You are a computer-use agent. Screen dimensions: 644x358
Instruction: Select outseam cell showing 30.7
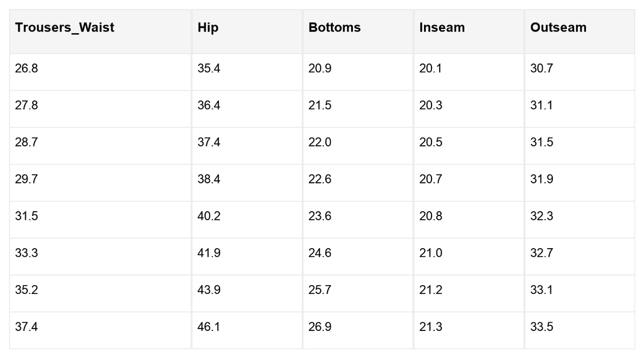tap(579, 72)
